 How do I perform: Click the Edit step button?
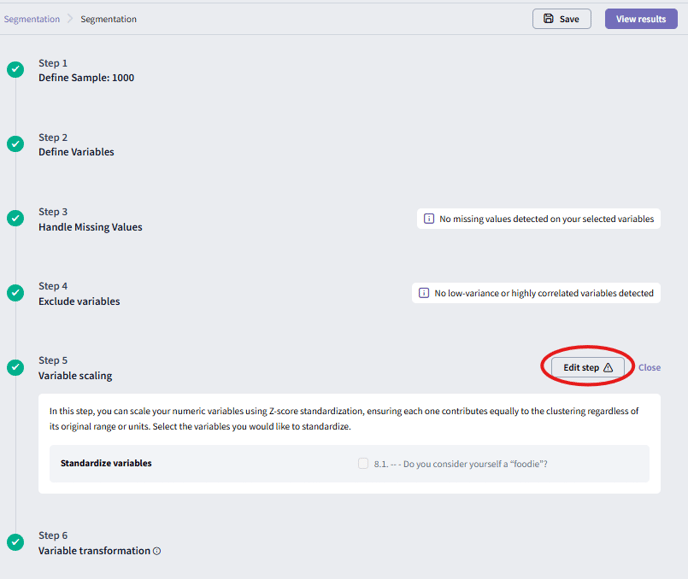(x=588, y=367)
